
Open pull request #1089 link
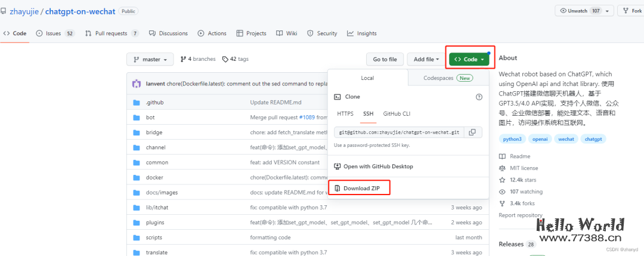307,118
